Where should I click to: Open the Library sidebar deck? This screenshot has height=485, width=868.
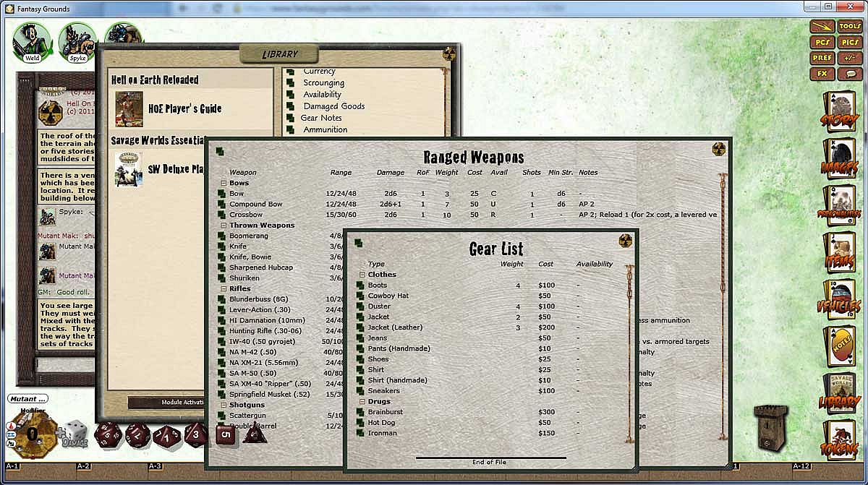tap(841, 394)
